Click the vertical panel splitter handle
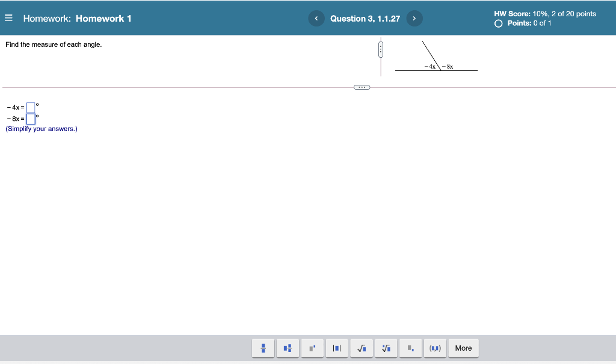 coord(381,49)
